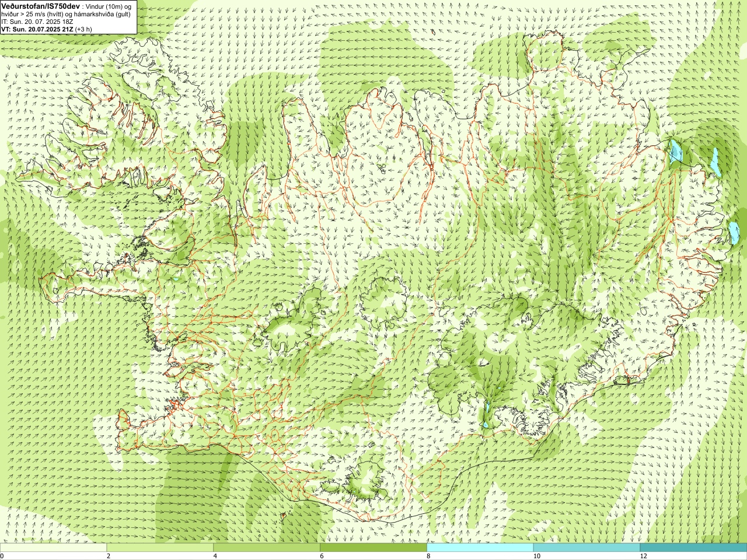The height and width of the screenshot is (560, 747).
Task: Click the 'Vindur (10m) og' label
Action: (x=109, y=6)
